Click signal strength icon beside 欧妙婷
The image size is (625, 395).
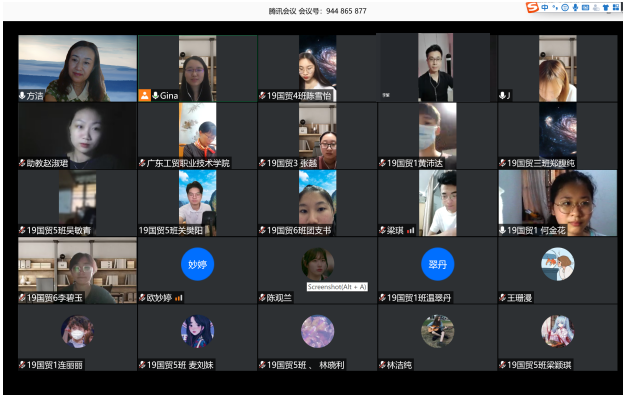click(178, 298)
